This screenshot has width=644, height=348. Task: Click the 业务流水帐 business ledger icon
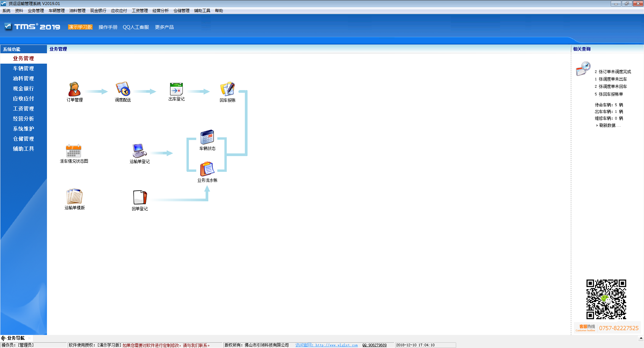point(207,169)
